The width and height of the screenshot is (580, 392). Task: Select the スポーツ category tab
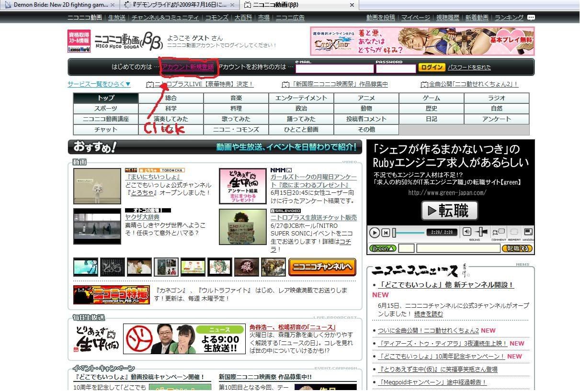pos(106,109)
